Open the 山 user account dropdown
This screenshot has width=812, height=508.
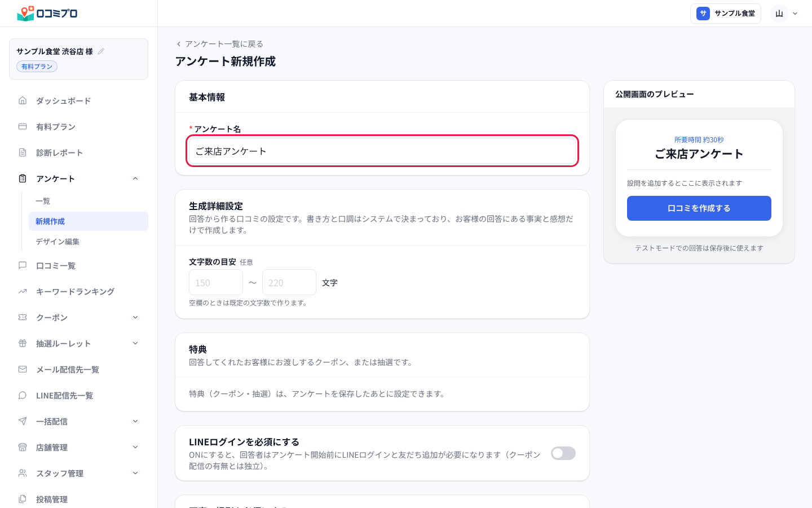coord(785,14)
